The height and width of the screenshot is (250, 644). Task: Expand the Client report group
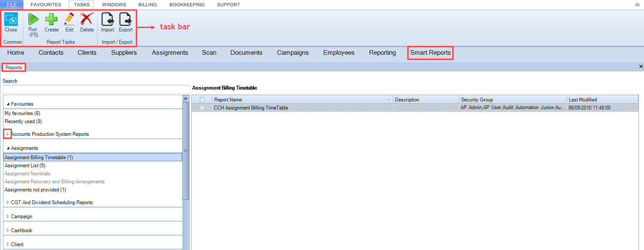click(x=8, y=244)
